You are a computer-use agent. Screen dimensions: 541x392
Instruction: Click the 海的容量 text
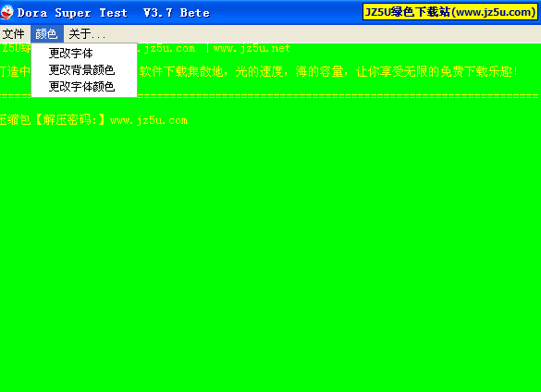click(x=319, y=72)
